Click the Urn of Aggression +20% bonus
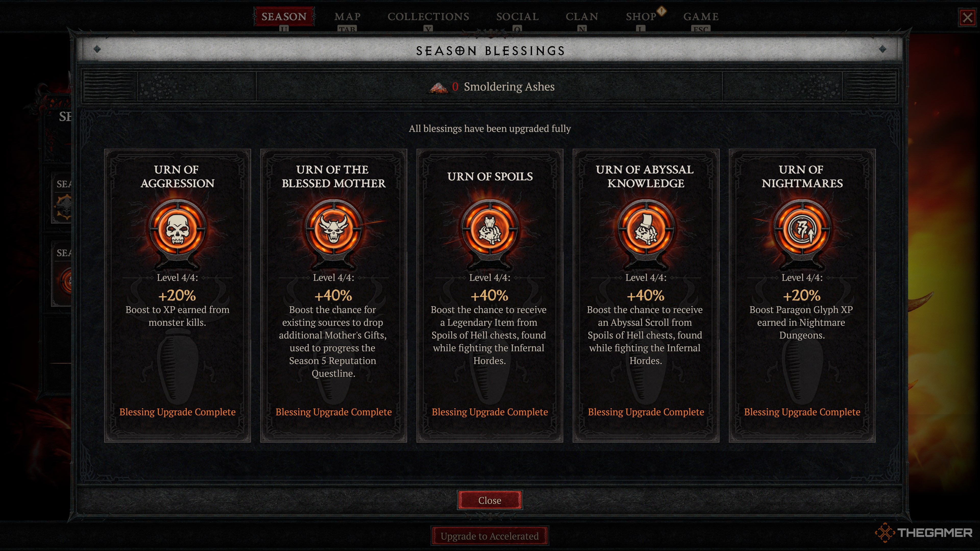This screenshot has width=980, height=551. (x=177, y=295)
